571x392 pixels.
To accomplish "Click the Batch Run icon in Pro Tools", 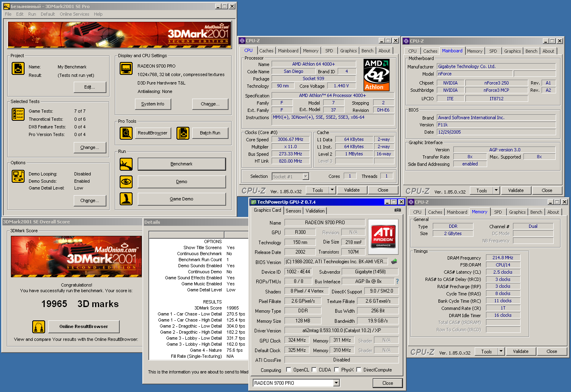I will point(183,133).
